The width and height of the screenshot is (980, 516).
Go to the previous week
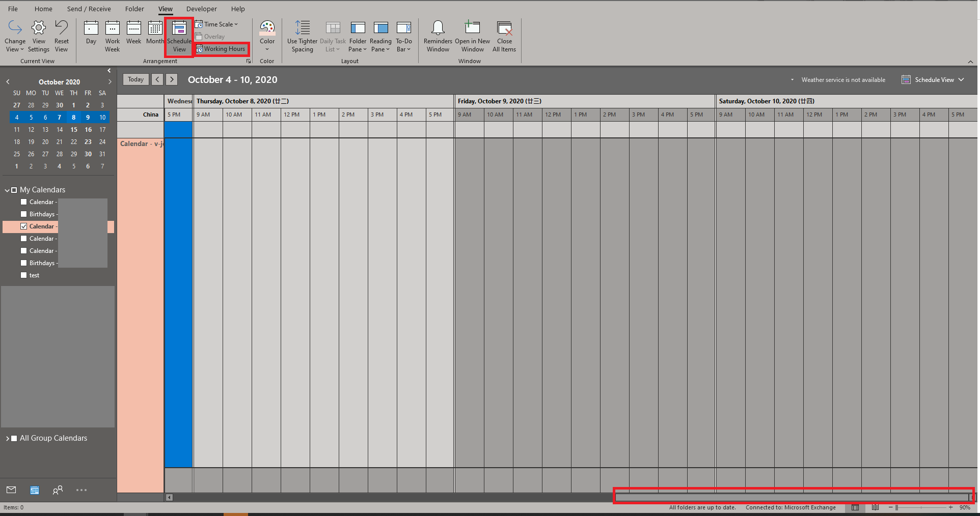pos(157,79)
